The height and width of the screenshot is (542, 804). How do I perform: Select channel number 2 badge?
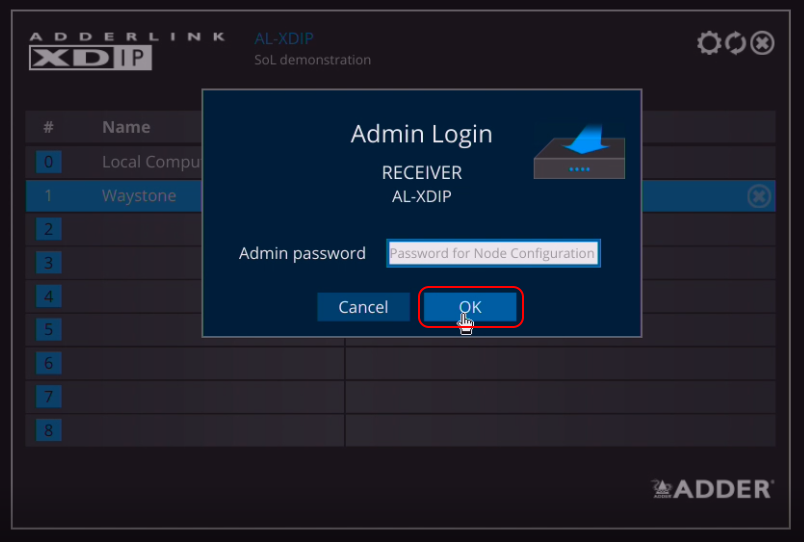point(48,230)
